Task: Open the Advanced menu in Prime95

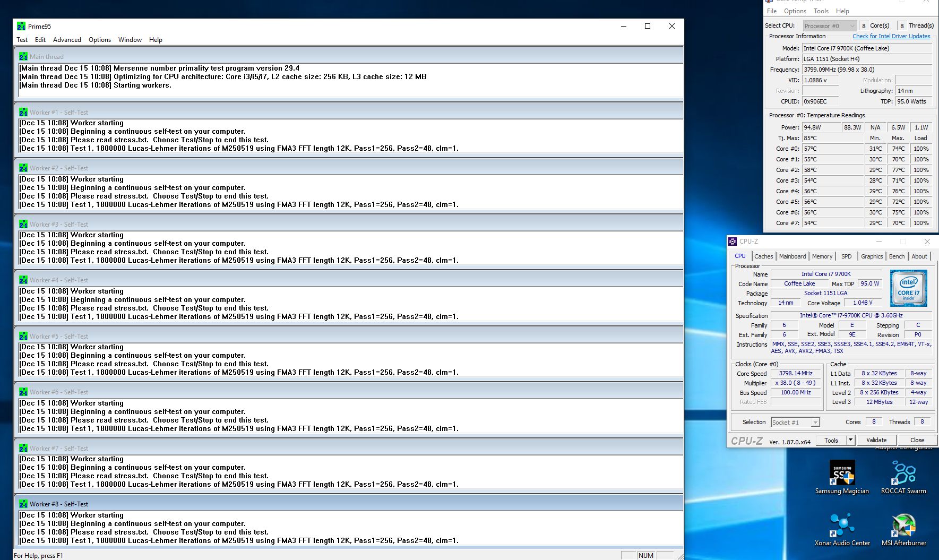Action: 67,40
